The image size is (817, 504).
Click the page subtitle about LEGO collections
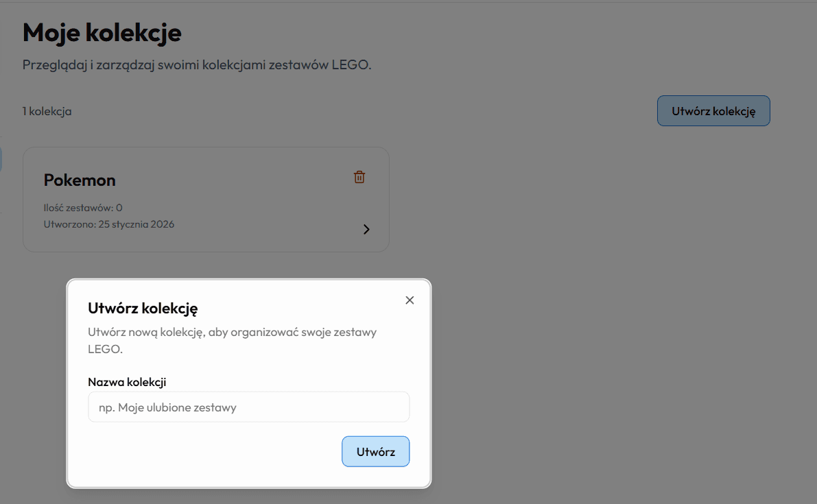tap(196, 65)
